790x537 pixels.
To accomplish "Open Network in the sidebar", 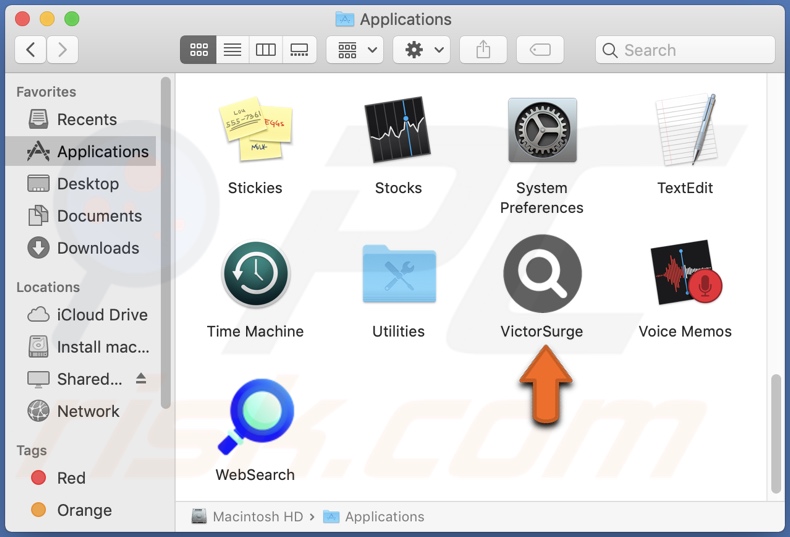I will (81, 412).
